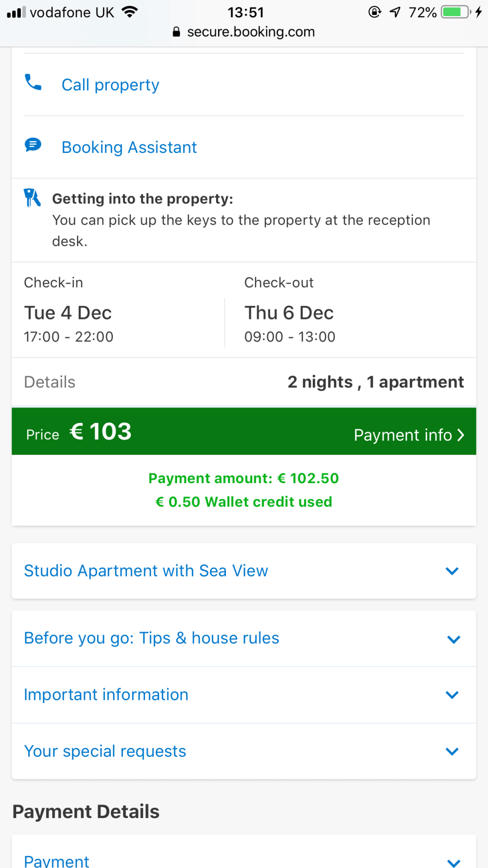The height and width of the screenshot is (868, 488).
Task: Tap the Wi-Fi icon in status bar
Action: coord(130,12)
